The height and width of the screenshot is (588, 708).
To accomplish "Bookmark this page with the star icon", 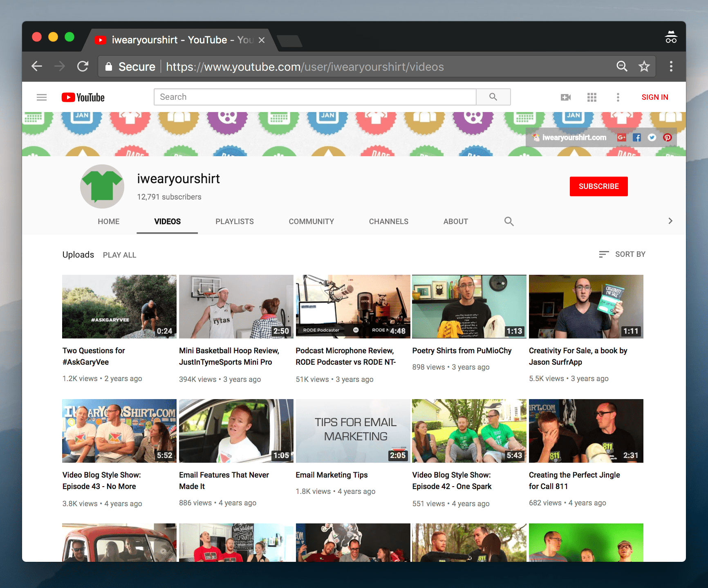I will 644,66.
